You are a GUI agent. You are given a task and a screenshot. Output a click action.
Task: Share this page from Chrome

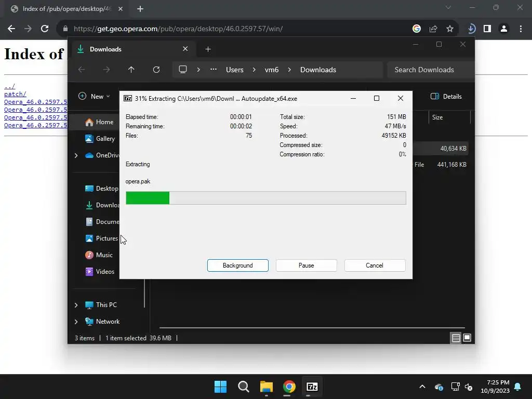click(x=433, y=29)
